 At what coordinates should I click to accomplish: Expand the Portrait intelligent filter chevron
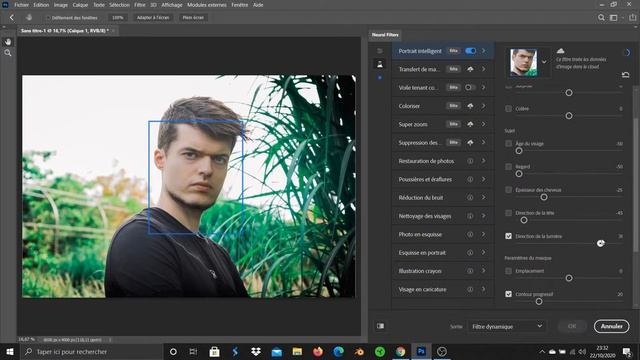click(x=484, y=51)
